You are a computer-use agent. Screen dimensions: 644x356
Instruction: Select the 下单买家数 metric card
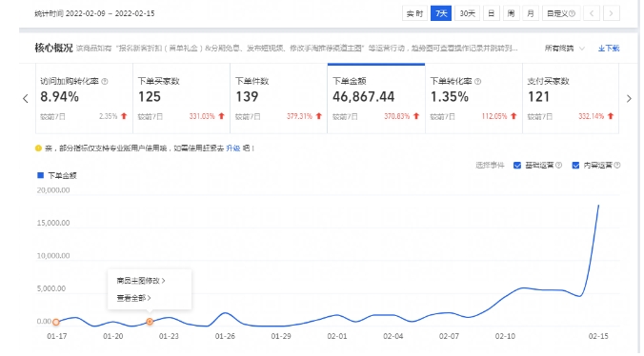pyautogui.click(x=182, y=98)
